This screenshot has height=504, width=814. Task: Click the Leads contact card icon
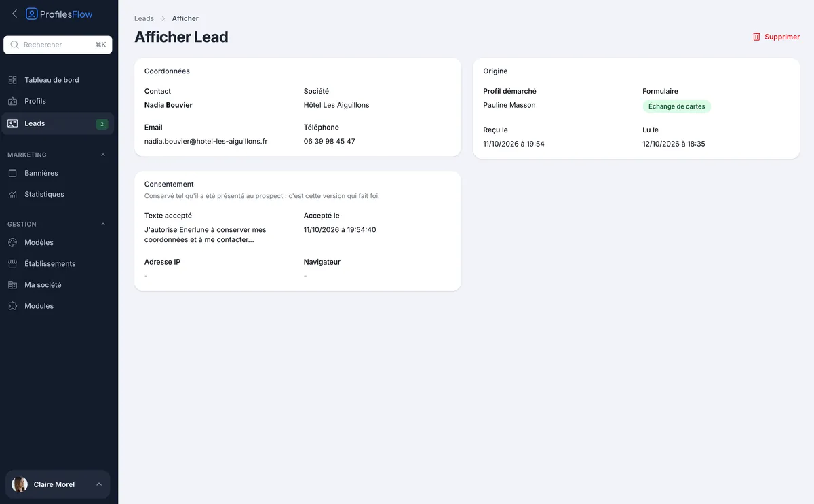pyautogui.click(x=12, y=123)
